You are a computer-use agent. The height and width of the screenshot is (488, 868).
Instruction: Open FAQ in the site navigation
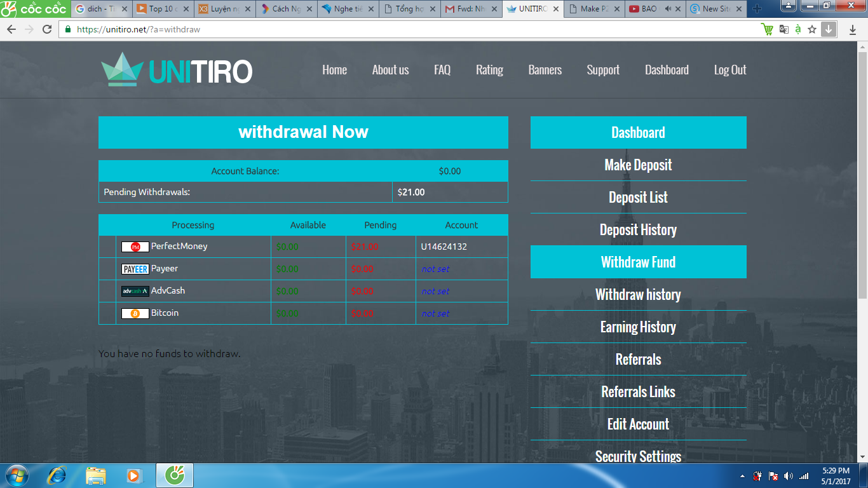tap(442, 70)
